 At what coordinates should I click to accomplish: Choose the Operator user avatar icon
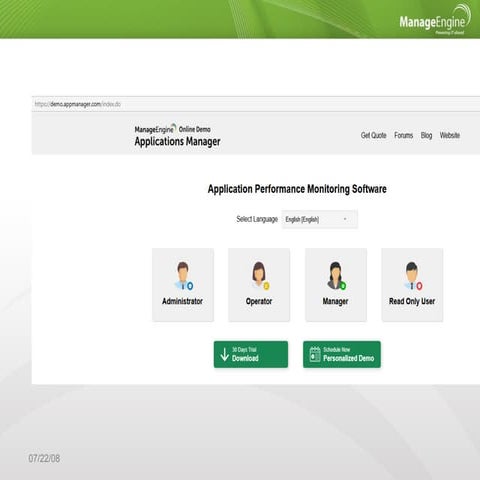point(260,276)
